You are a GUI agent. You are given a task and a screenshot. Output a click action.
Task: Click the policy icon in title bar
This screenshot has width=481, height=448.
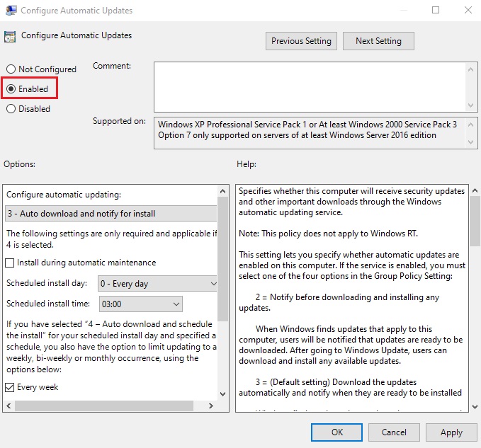[x=10, y=11]
